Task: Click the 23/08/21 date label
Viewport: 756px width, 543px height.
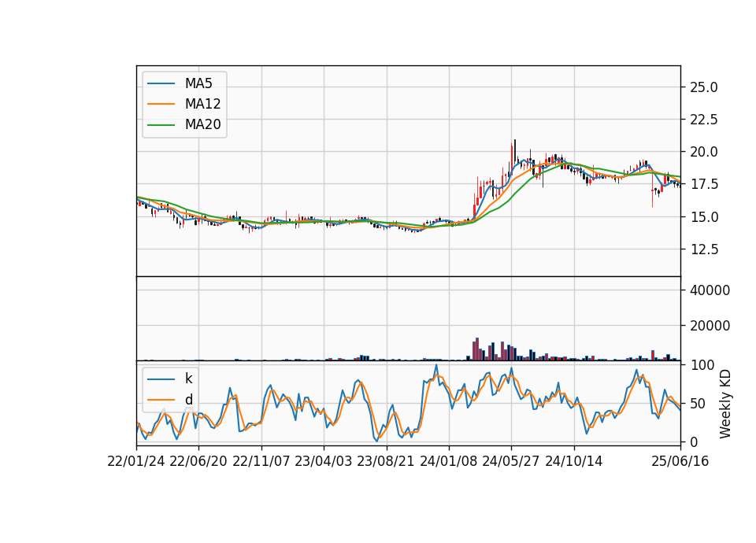Action: [386, 461]
